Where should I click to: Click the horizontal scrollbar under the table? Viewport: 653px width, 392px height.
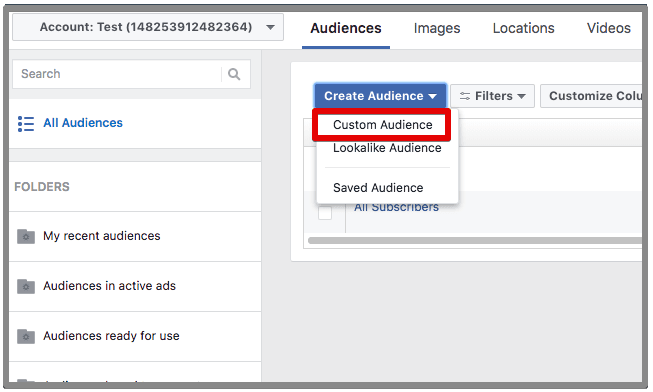pos(475,240)
